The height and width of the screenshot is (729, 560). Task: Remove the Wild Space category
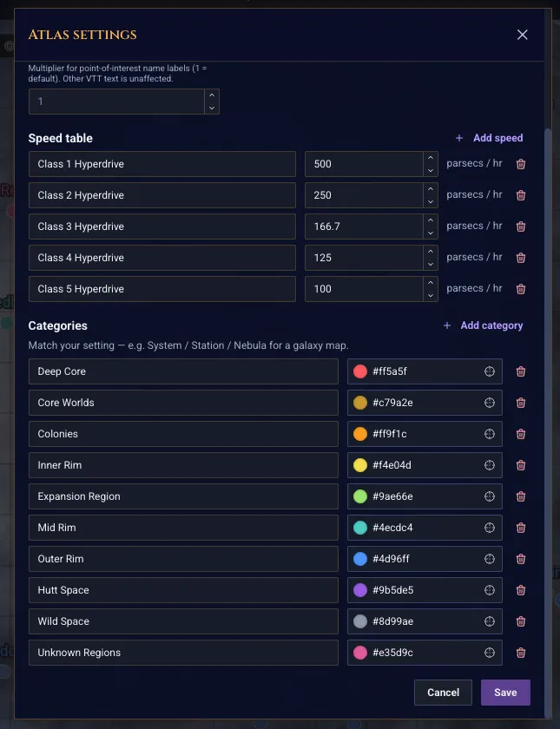coord(521,621)
